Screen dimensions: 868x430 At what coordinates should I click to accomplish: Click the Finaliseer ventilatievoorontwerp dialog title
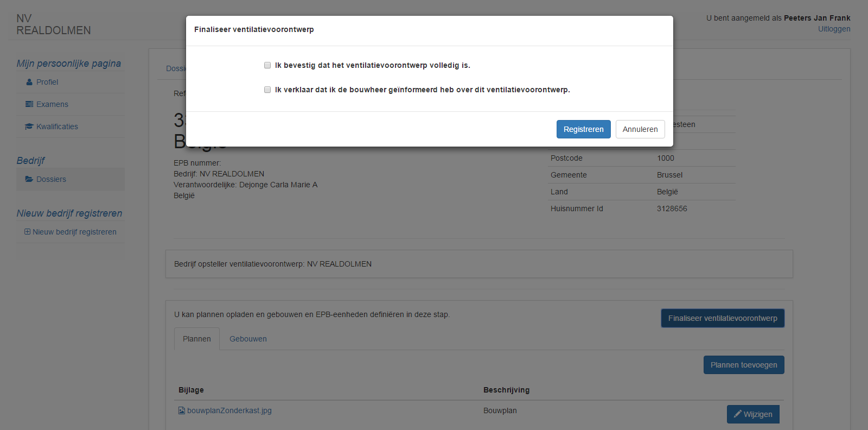[x=254, y=29]
